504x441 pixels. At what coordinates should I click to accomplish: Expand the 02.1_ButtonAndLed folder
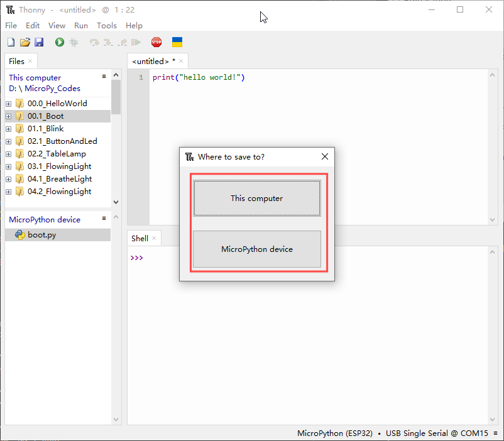pos(9,141)
